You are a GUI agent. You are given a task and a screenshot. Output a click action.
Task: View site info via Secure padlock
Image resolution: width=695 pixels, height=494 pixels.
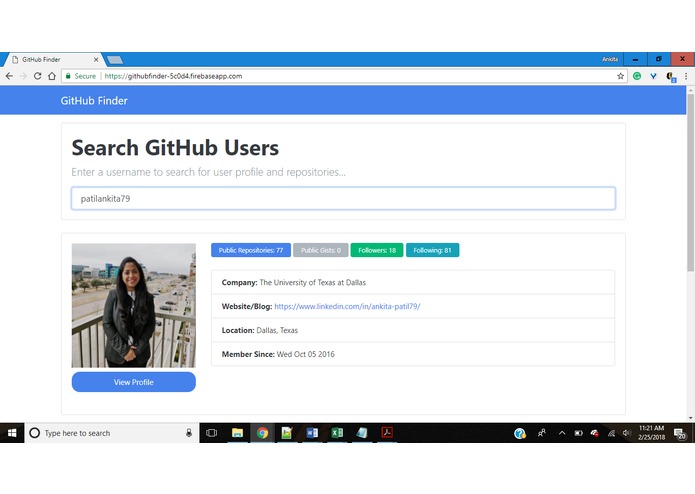81,76
